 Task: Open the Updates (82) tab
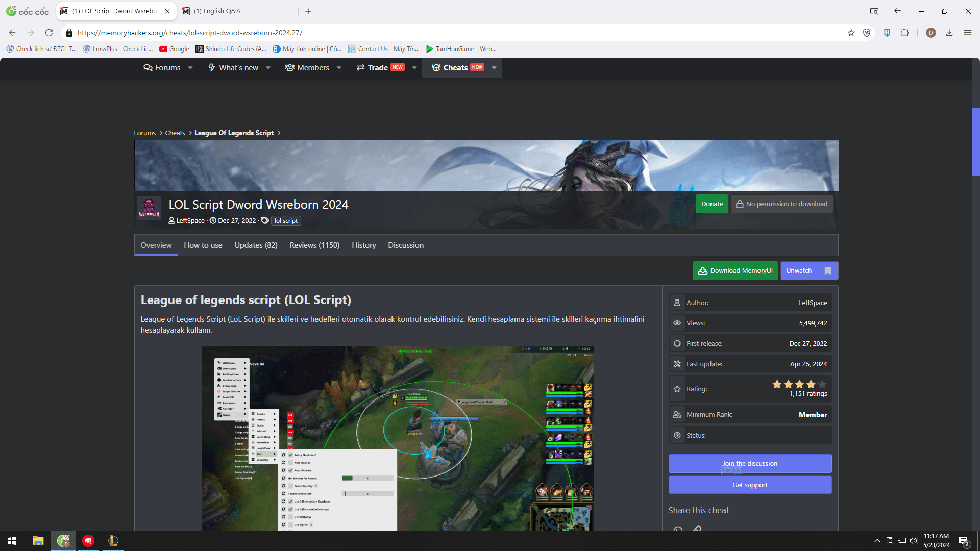256,245
